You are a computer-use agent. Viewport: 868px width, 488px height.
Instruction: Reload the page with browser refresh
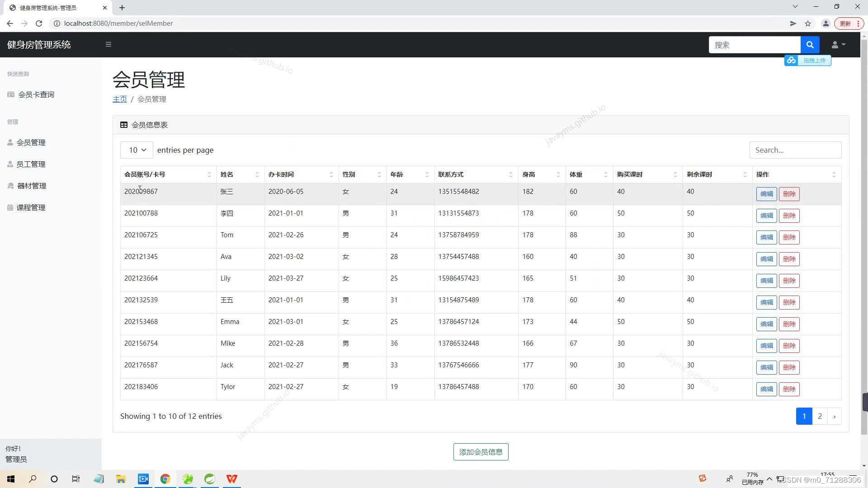39,23
